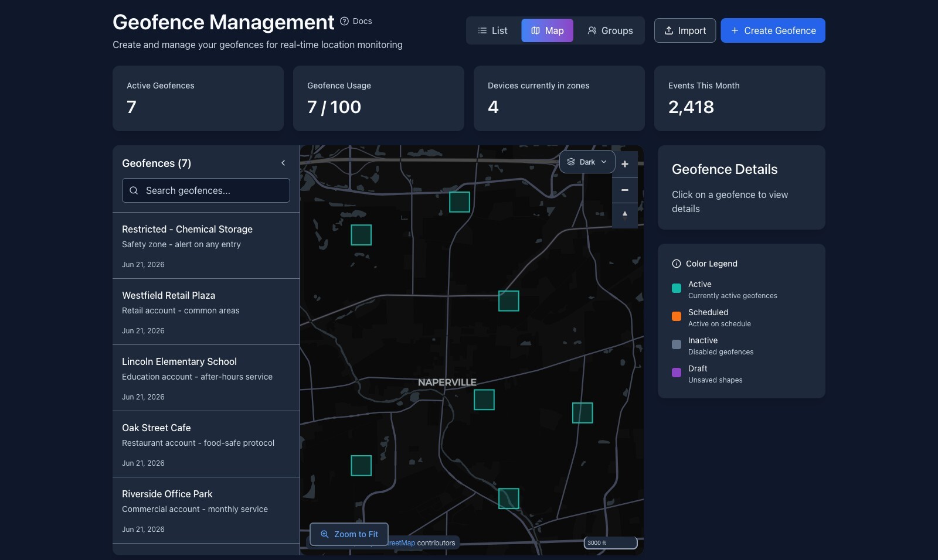The image size is (938, 560).
Task: Open the OpenStreetMap attribution link
Action: [400, 543]
